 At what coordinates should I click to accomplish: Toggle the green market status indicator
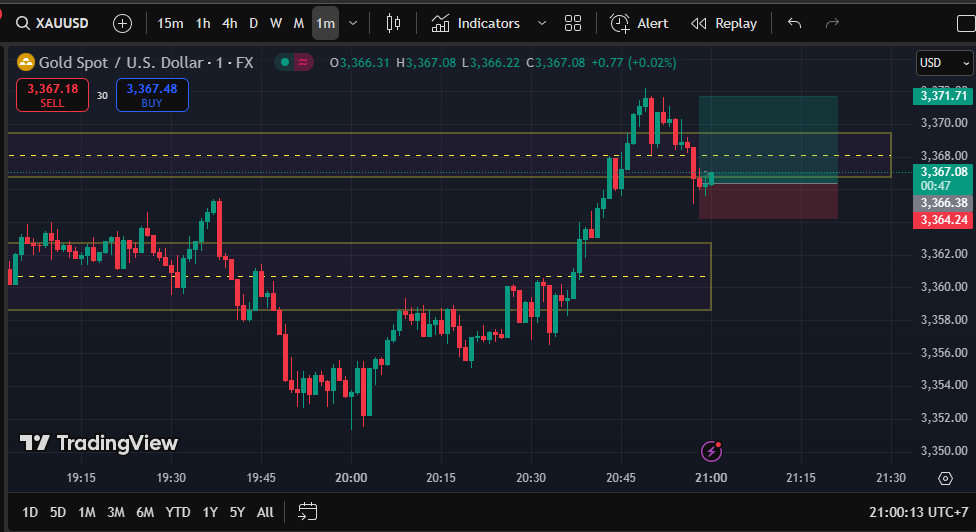point(284,62)
